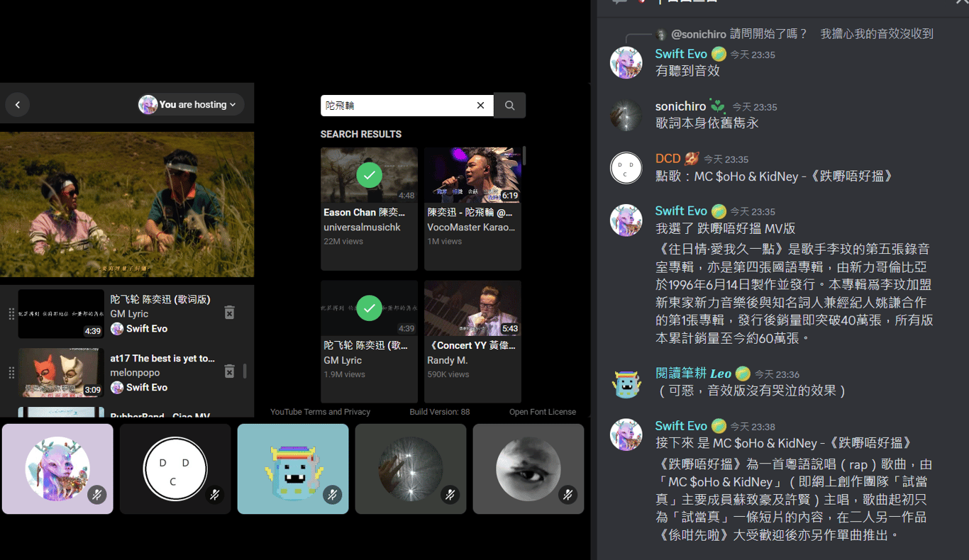The width and height of the screenshot is (969, 560).
Task: Click the 陀飞轮 queue item thumbnail
Action: coord(61,313)
